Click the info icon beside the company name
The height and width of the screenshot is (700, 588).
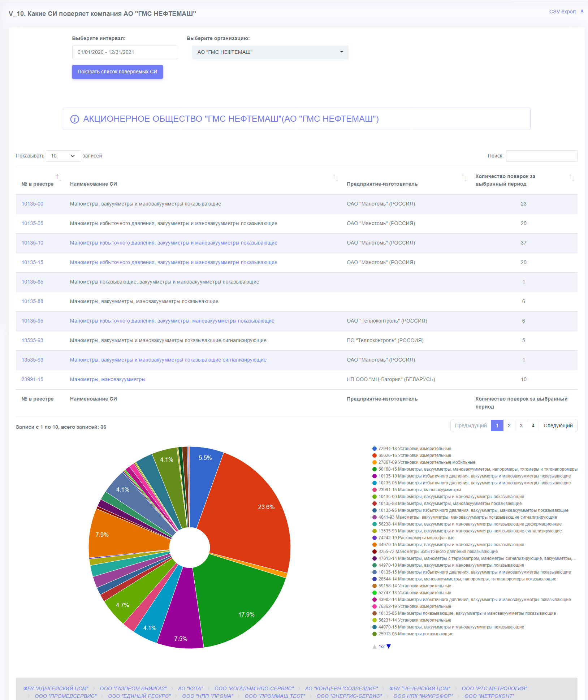(75, 119)
